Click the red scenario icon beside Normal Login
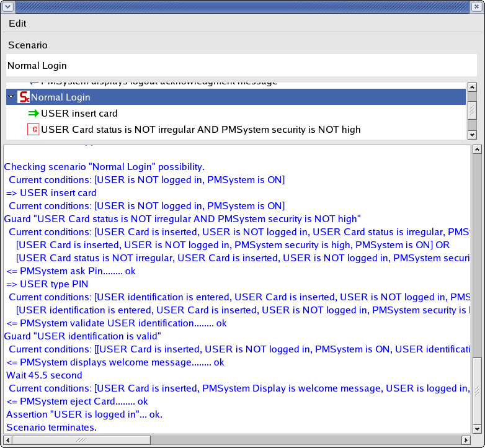 tap(24, 97)
